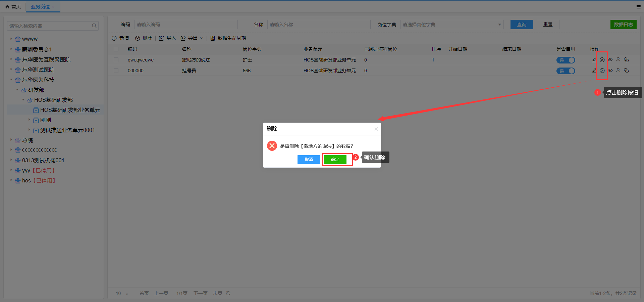This screenshot has height=302, width=644.
Task: Select cccccccccccccc in the tree
Action: pos(40,150)
